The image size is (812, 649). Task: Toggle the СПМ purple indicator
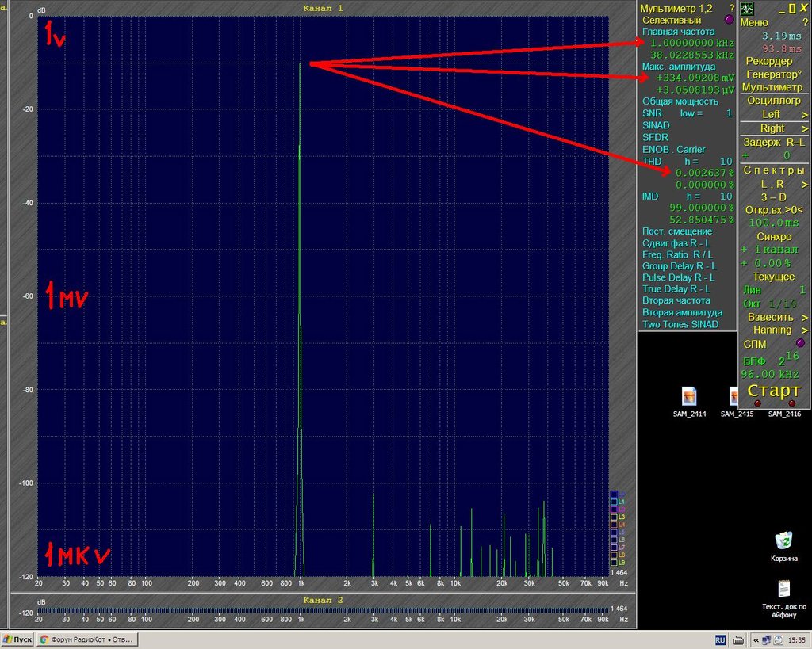pyautogui.click(x=800, y=343)
